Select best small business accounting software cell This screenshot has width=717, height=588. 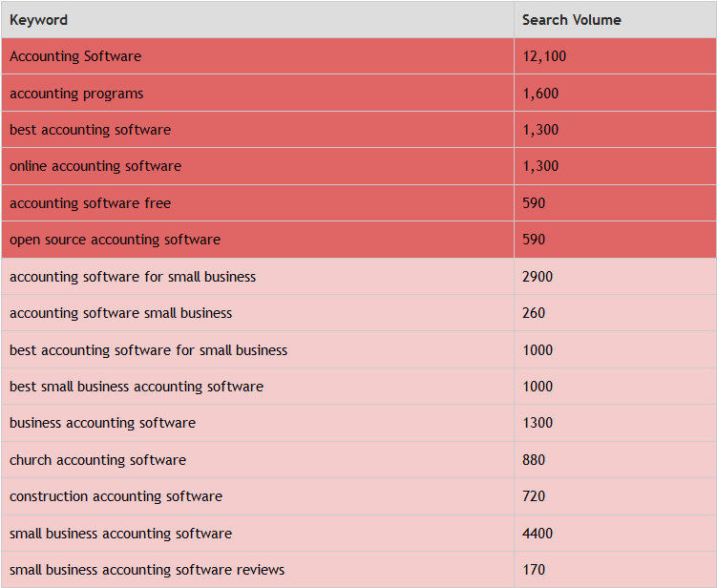coord(258,387)
